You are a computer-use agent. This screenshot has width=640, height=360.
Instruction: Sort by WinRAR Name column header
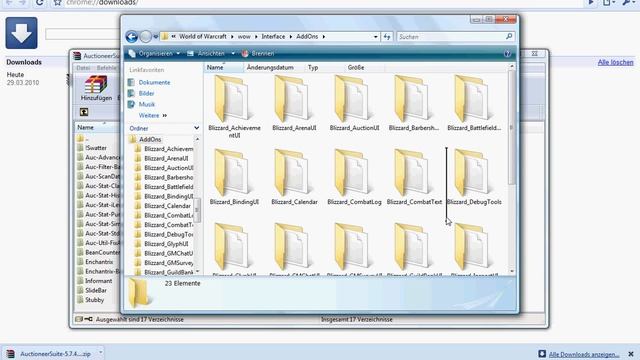click(x=97, y=127)
